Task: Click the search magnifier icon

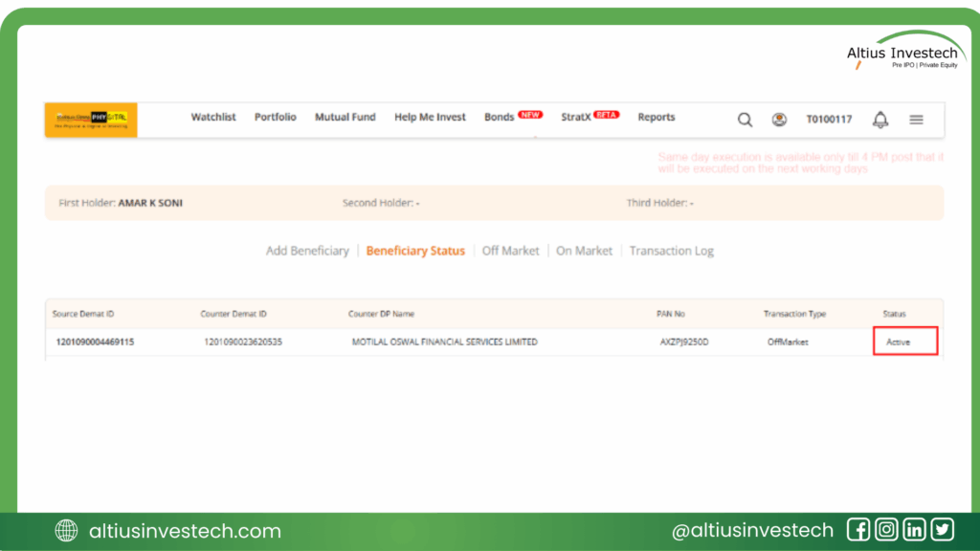Action: (745, 120)
